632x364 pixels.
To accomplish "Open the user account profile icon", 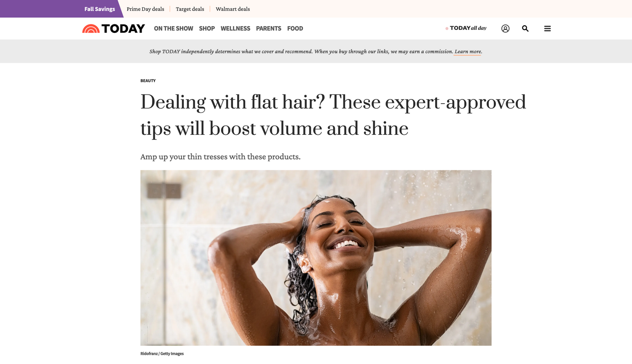I will click(x=505, y=29).
